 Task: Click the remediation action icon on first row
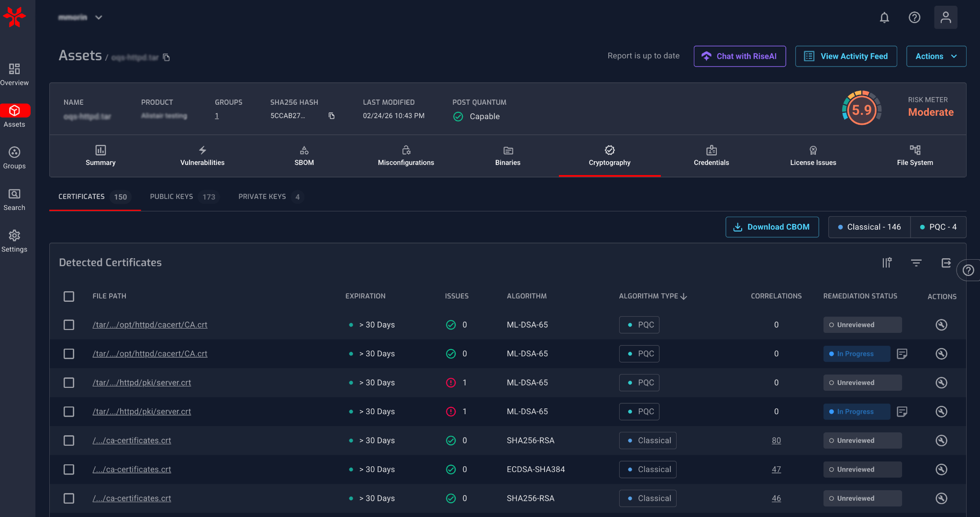pyautogui.click(x=941, y=325)
